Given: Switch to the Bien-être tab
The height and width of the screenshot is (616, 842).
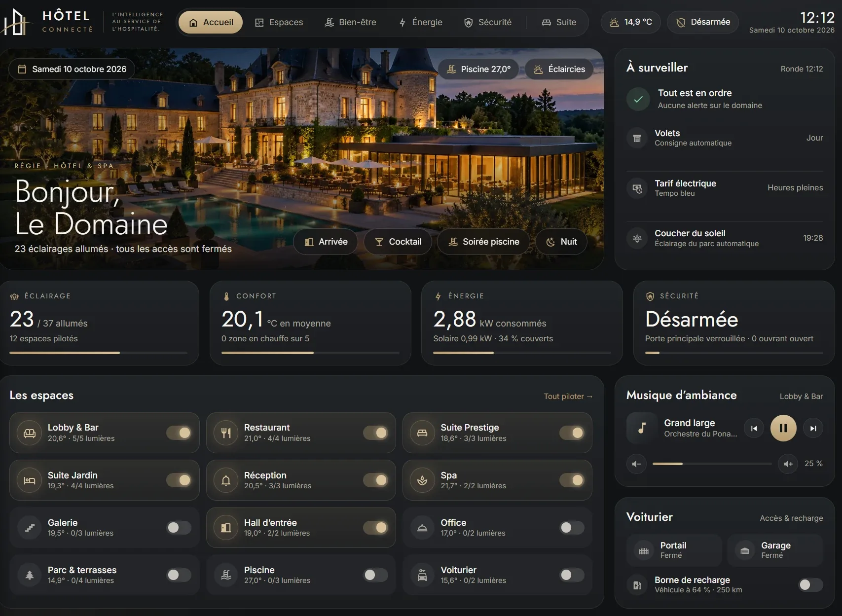Looking at the screenshot, I should (351, 22).
